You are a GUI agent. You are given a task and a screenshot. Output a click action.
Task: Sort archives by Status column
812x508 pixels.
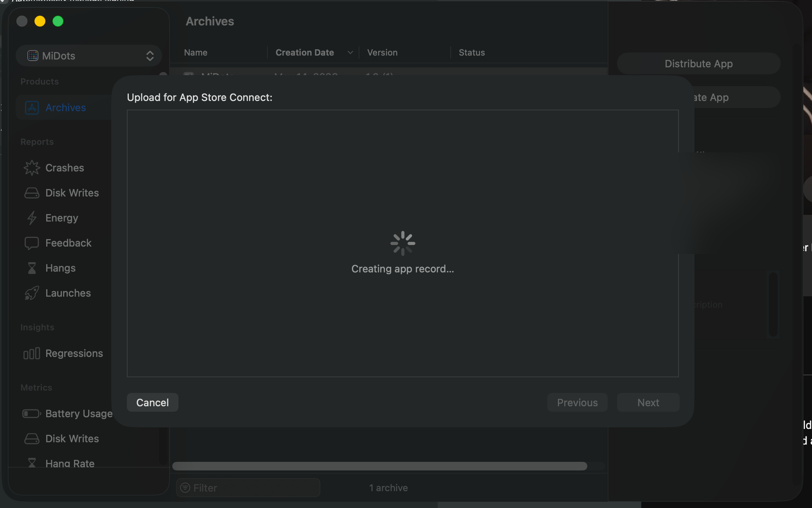472,52
